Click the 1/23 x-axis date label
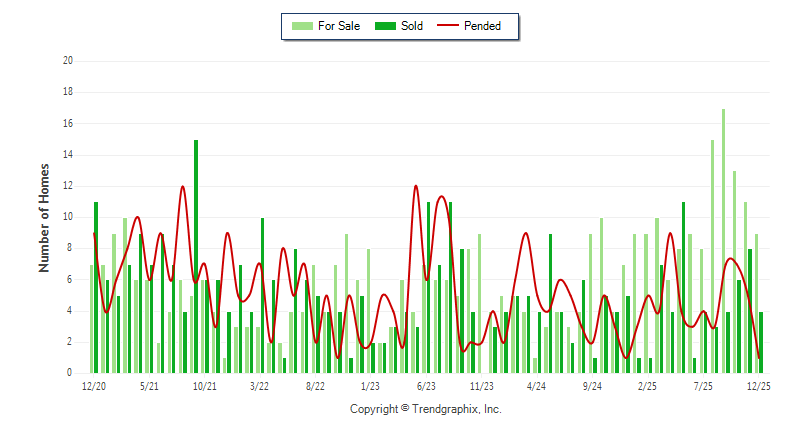Screen dimensions: 800x434 [370, 386]
